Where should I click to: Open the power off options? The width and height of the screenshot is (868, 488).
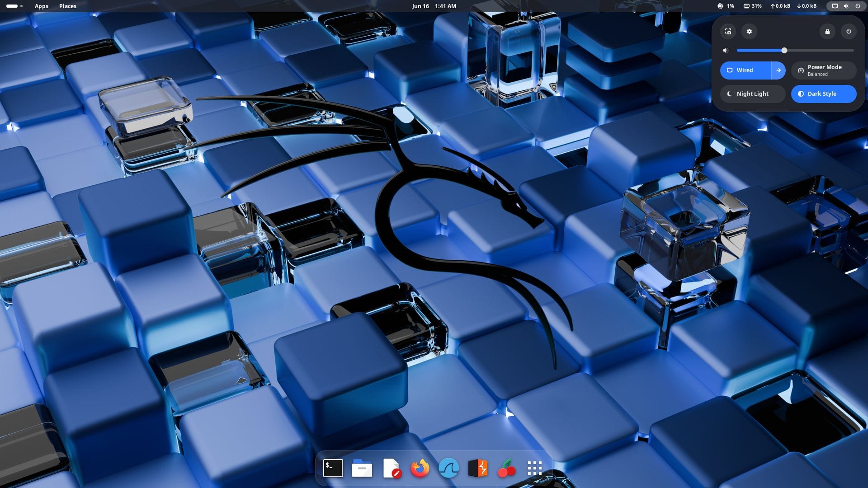pos(849,32)
